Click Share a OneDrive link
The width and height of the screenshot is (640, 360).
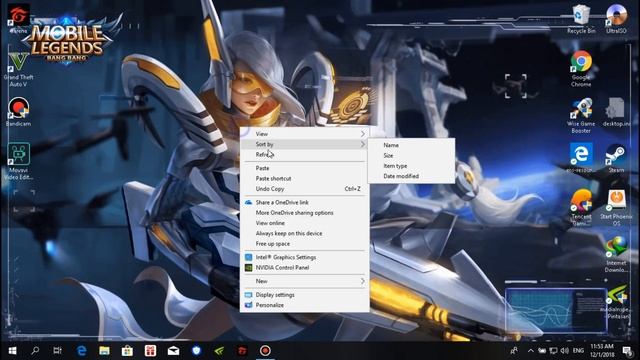point(304,202)
